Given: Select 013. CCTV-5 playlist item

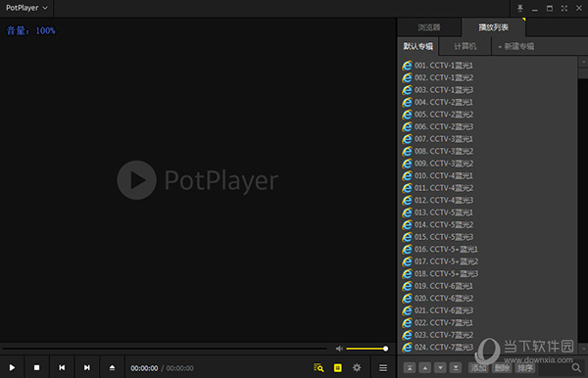Looking at the screenshot, I should (x=487, y=213).
